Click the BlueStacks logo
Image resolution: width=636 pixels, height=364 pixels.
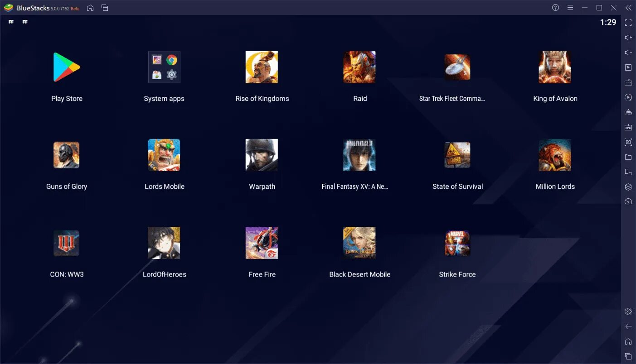(9, 8)
